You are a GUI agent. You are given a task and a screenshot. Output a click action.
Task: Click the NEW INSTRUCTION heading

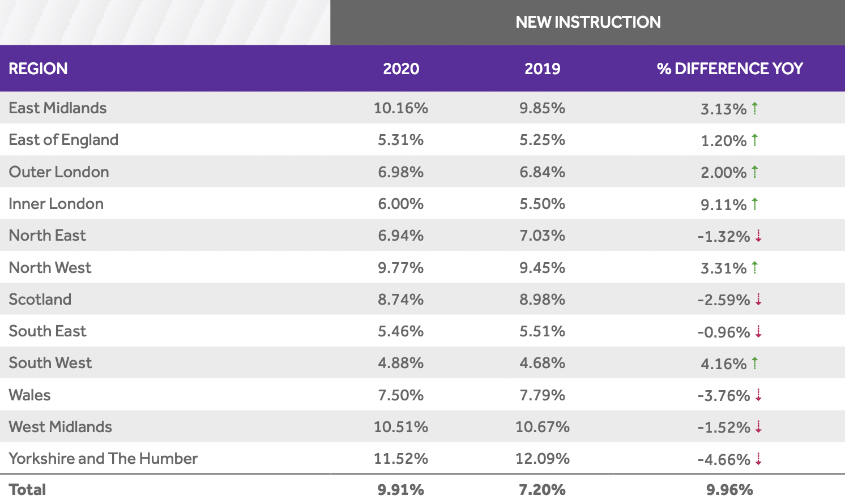(x=588, y=22)
